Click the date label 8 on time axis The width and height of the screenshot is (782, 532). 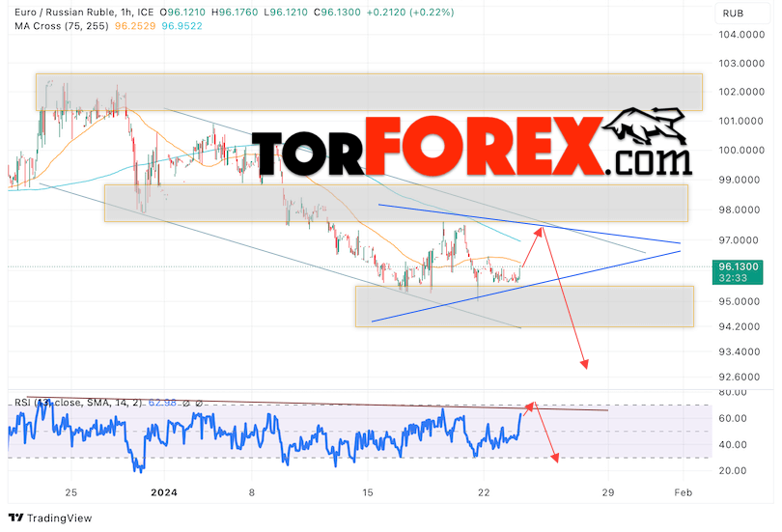(x=252, y=492)
